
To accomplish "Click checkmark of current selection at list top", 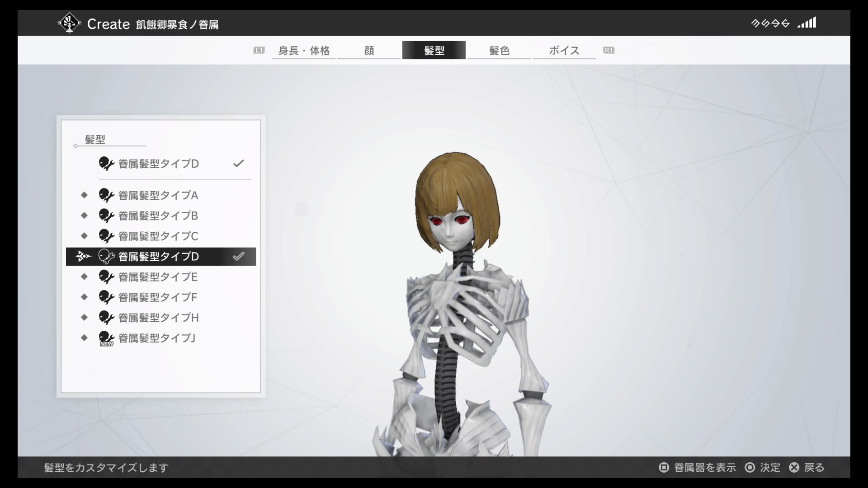I will tap(238, 163).
